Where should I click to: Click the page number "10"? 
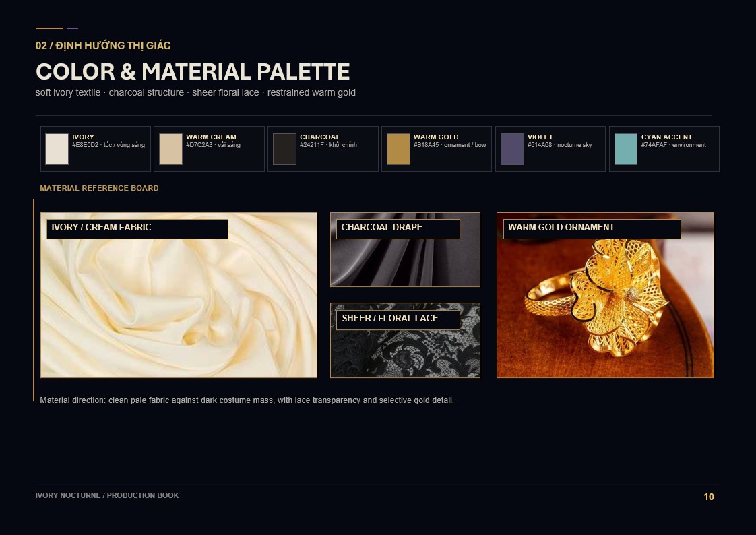point(709,497)
